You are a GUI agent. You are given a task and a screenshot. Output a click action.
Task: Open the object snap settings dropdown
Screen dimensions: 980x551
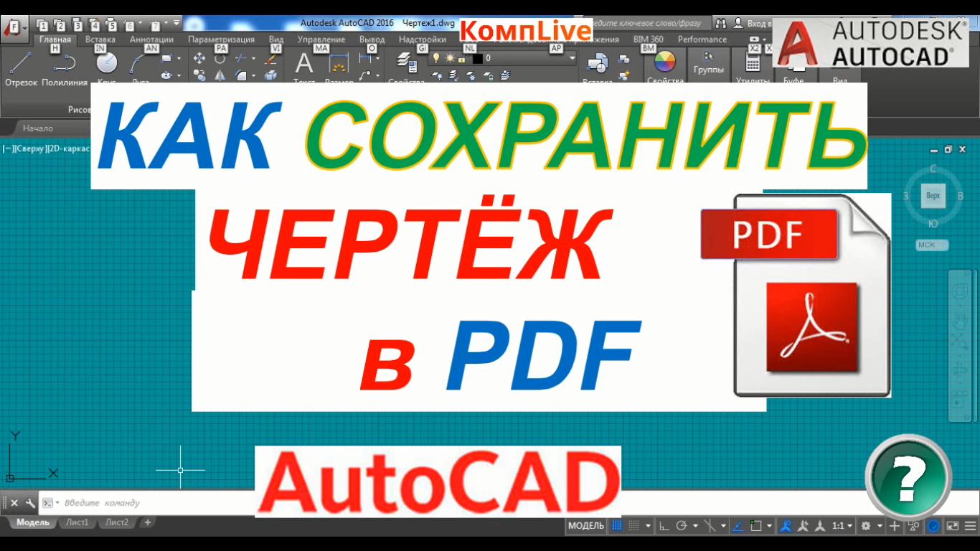(768, 526)
